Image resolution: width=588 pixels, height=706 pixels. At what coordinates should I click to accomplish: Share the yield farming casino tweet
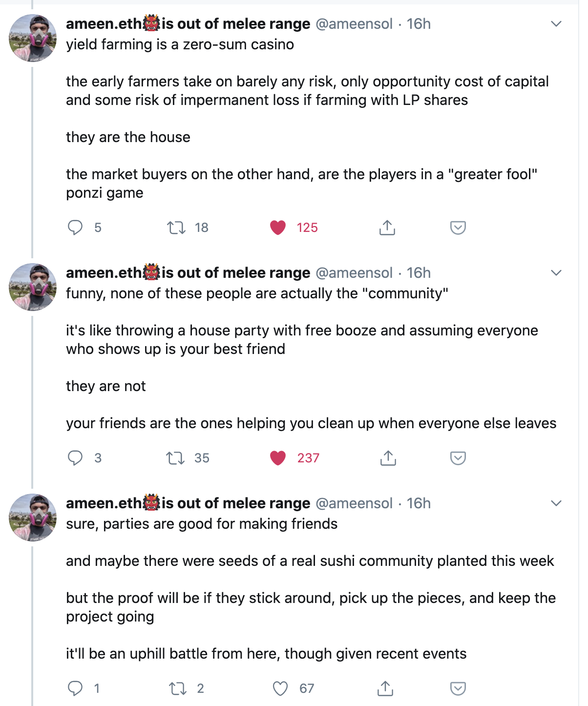point(387,228)
